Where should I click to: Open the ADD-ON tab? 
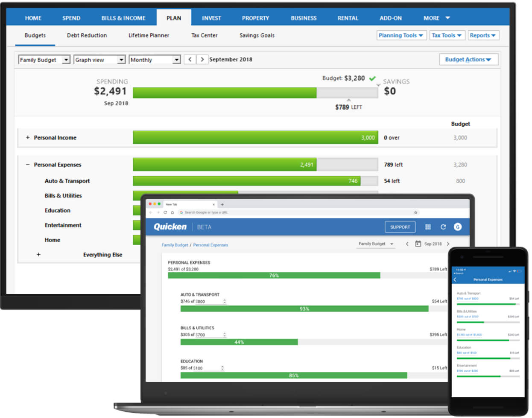pyautogui.click(x=391, y=18)
